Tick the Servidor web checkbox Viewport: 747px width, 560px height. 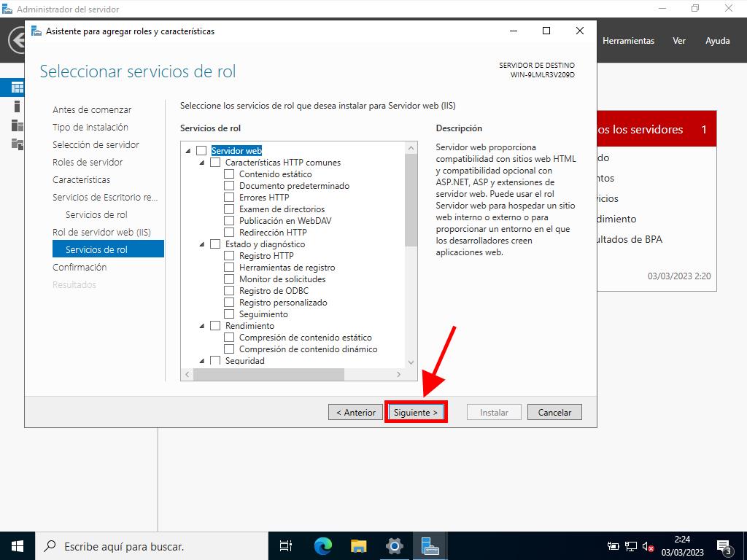[x=202, y=151]
